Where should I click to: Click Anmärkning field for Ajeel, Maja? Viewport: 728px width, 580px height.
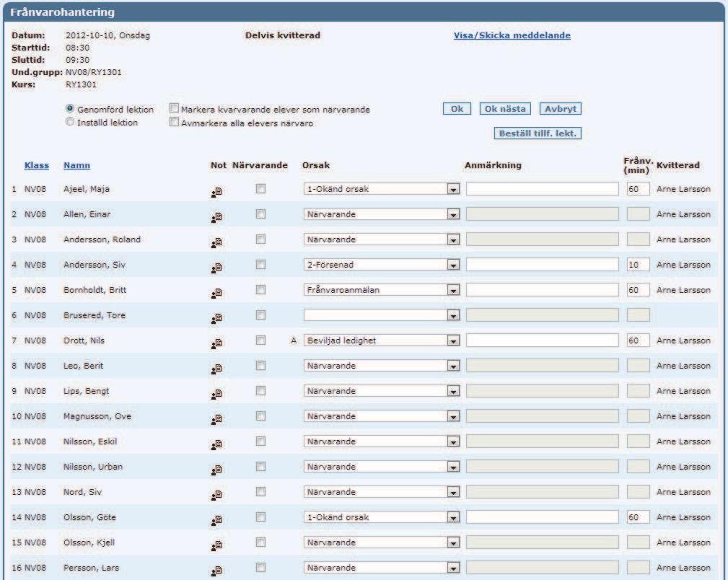pyautogui.click(x=543, y=189)
